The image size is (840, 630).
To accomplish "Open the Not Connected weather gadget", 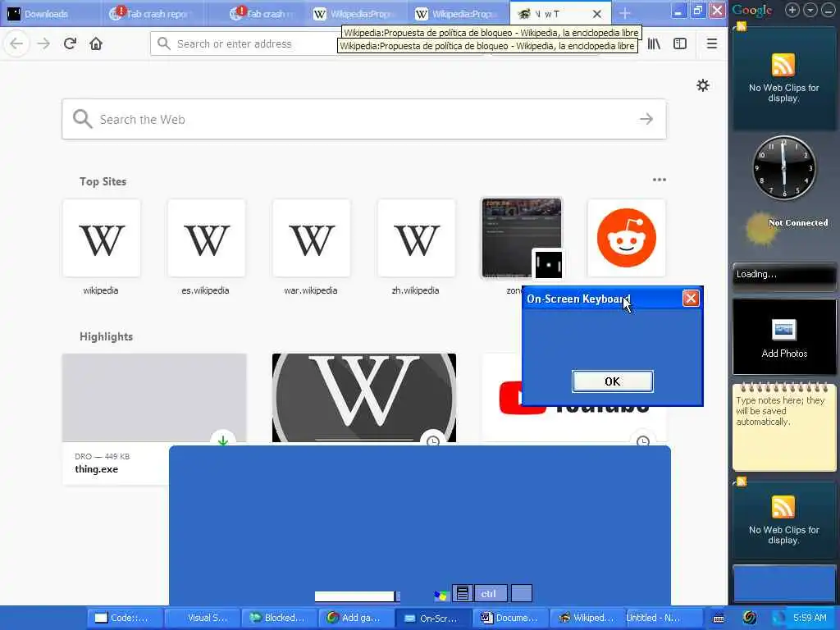I will click(x=787, y=228).
